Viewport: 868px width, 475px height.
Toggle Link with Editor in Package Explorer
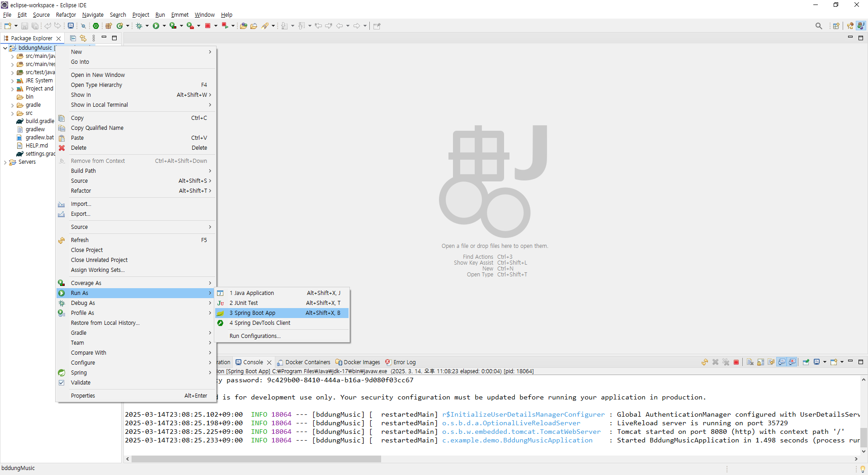click(83, 38)
